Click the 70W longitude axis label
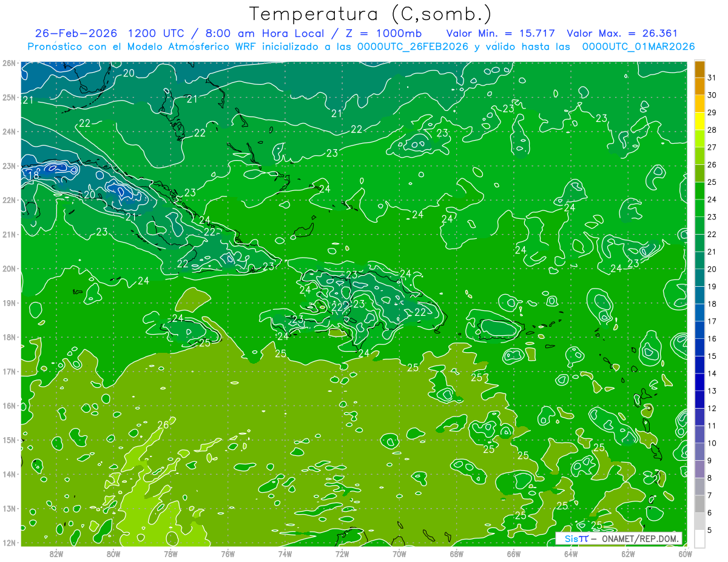 click(399, 554)
